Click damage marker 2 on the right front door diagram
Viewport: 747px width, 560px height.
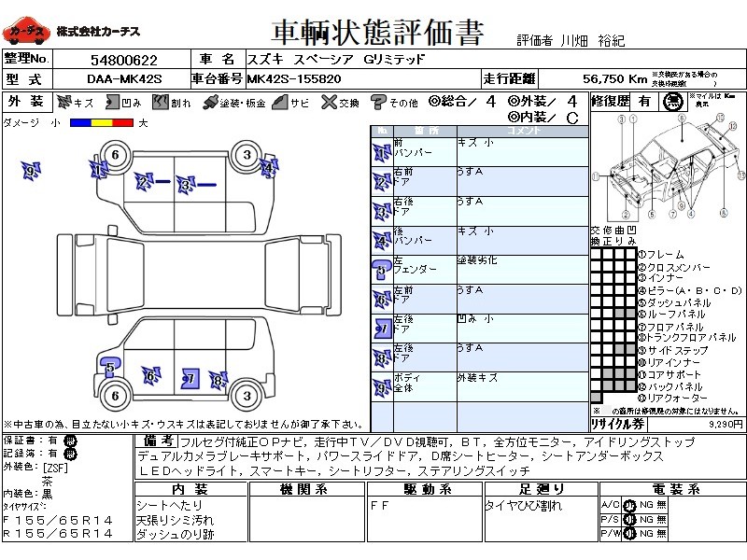[144, 182]
